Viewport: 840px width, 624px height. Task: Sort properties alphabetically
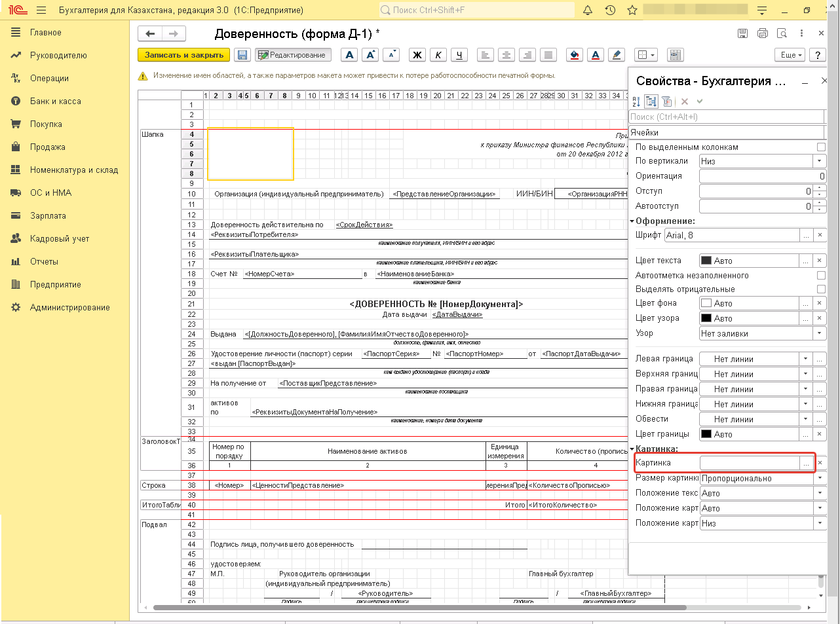636,101
